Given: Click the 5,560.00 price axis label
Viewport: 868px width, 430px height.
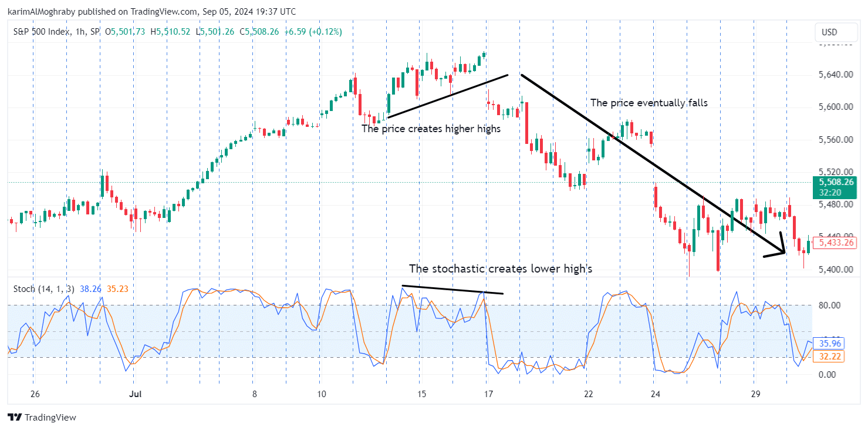Looking at the screenshot, I should (836, 140).
